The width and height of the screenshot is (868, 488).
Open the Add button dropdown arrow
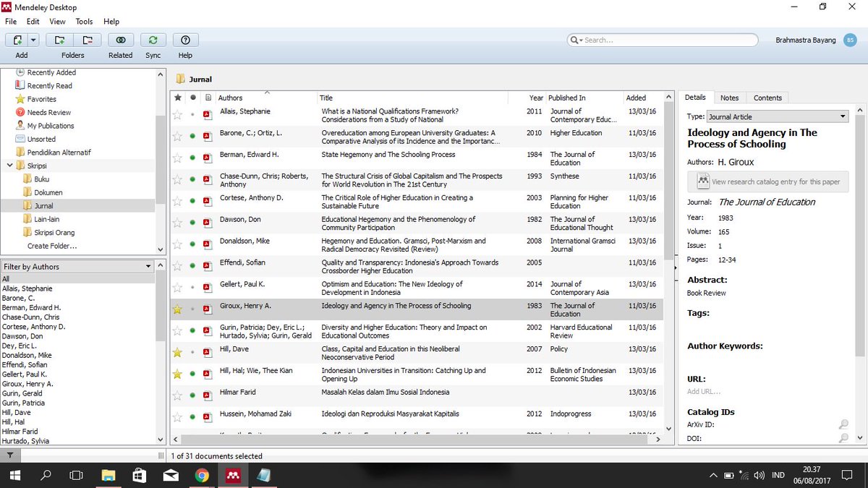point(34,40)
